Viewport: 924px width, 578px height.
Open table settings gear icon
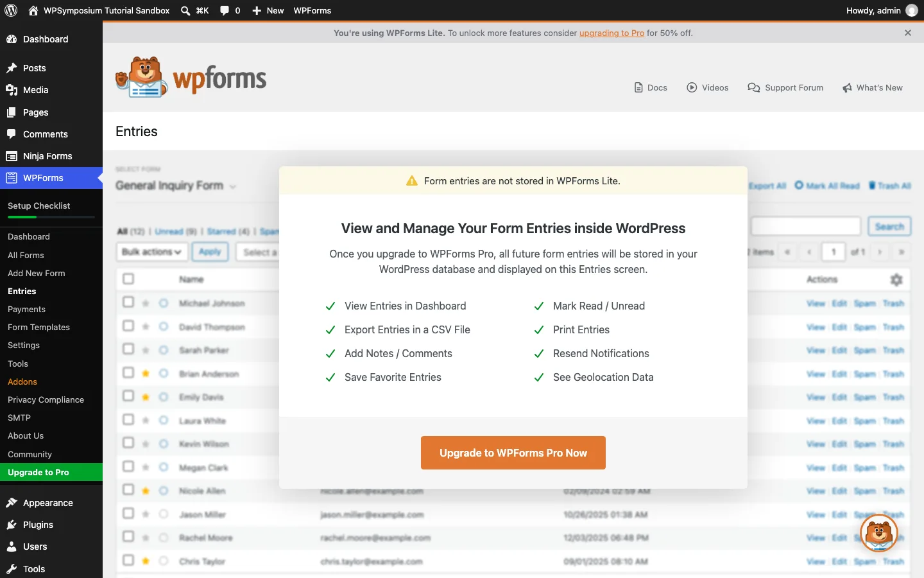896,279
